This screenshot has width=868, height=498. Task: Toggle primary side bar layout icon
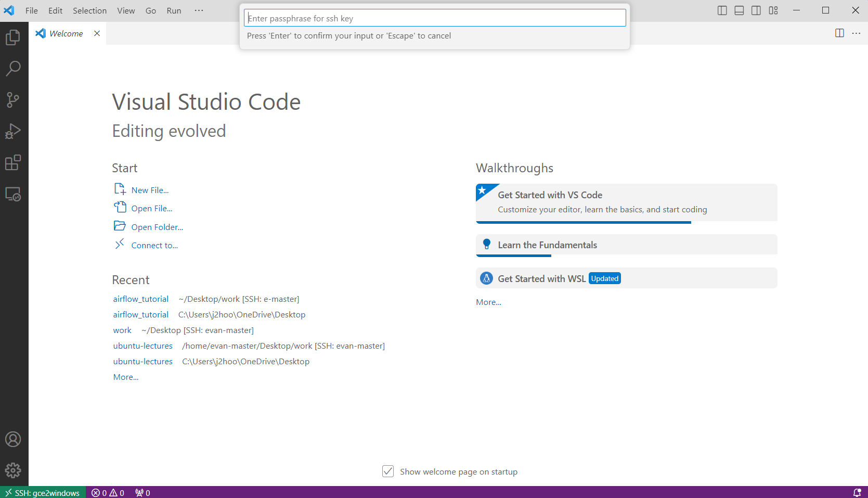click(x=722, y=10)
